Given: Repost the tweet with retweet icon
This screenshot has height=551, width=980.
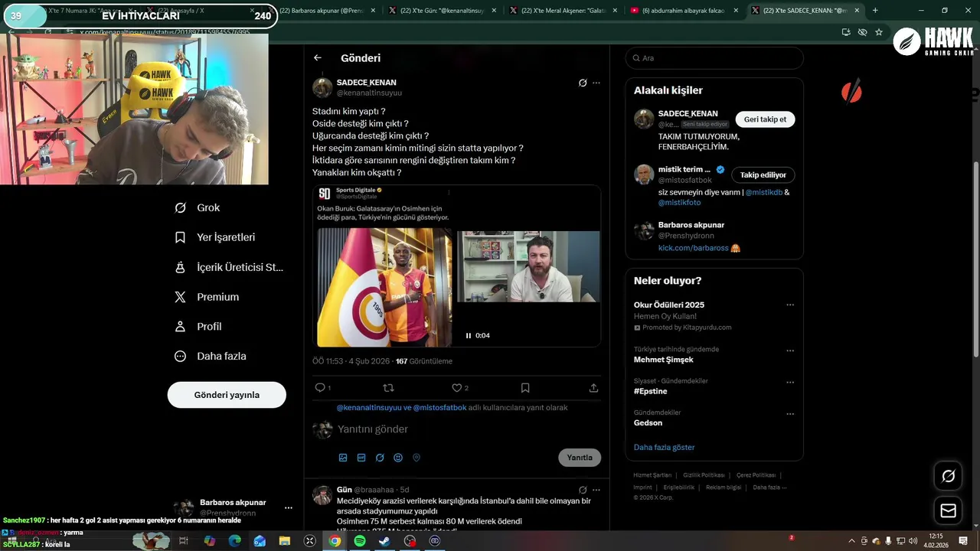Looking at the screenshot, I should point(388,388).
